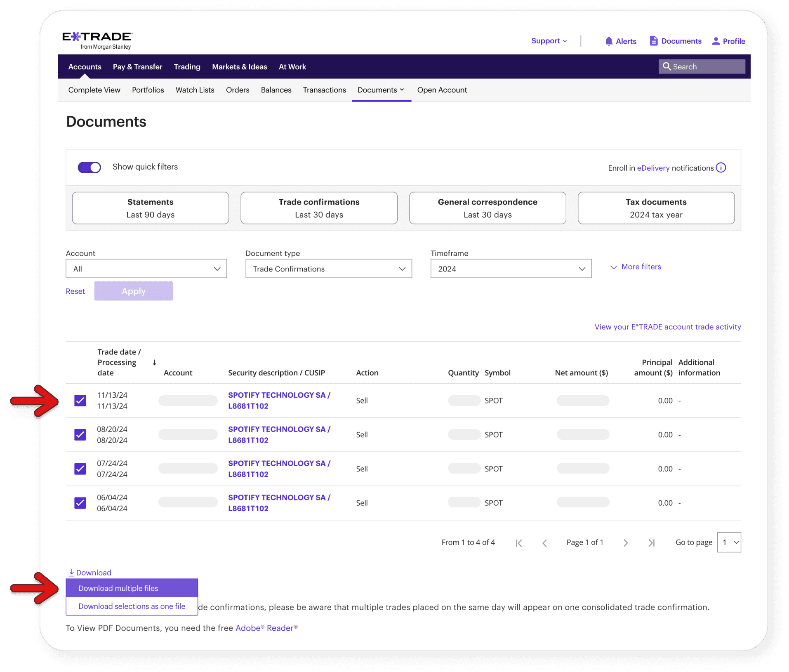Expand the Documents submenu tab
The width and height of the screenshot is (789, 672).
(381, 90)
